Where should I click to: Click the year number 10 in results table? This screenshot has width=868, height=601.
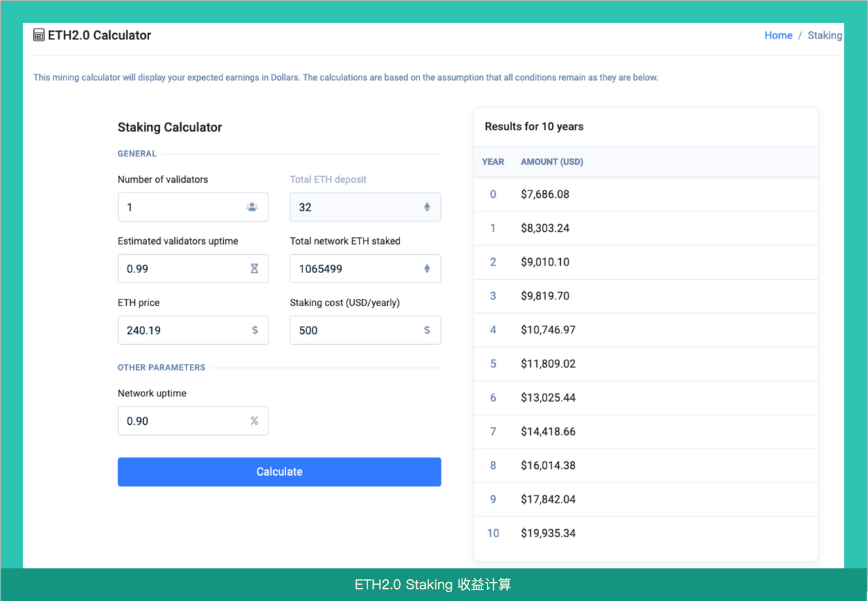point(493,533)
